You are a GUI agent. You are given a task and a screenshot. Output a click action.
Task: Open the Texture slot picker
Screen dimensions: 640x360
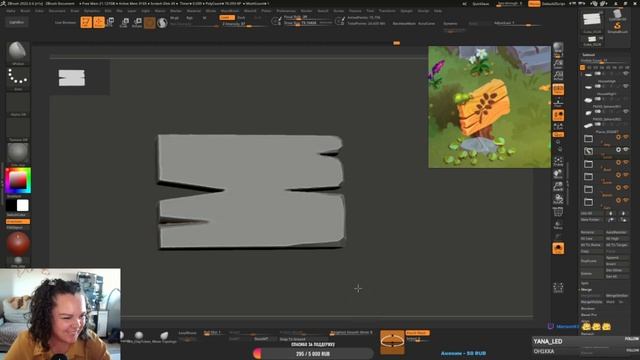[18, 129]
